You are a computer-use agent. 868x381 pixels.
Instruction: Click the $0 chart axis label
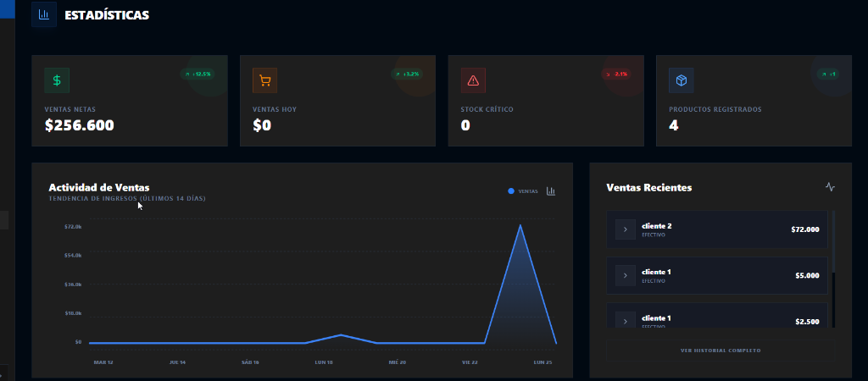tap(78, 342)
